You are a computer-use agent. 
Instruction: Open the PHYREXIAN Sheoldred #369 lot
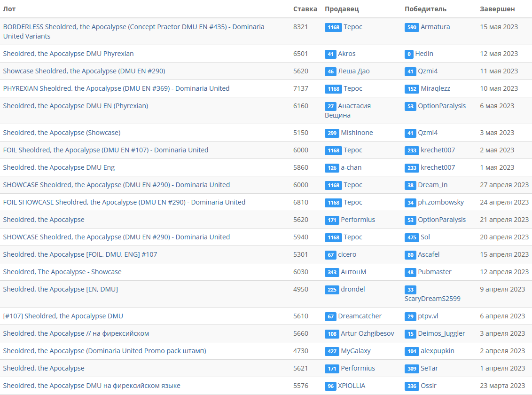(117, 88)
